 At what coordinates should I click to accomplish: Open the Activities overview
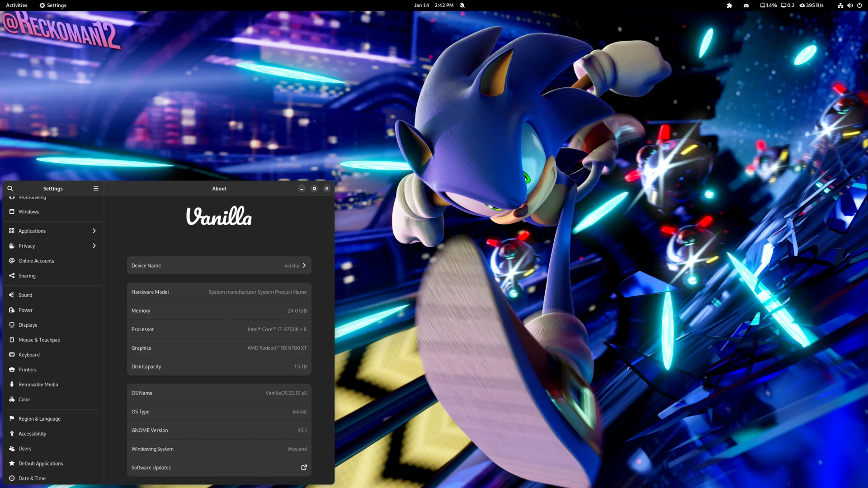pos(17,5)
